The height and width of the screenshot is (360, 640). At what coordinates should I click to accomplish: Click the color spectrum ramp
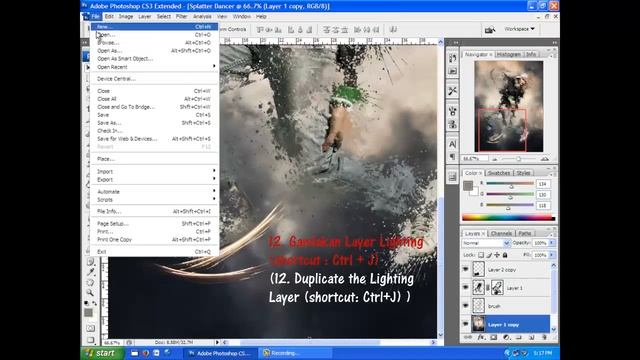(x=508, y=218)
